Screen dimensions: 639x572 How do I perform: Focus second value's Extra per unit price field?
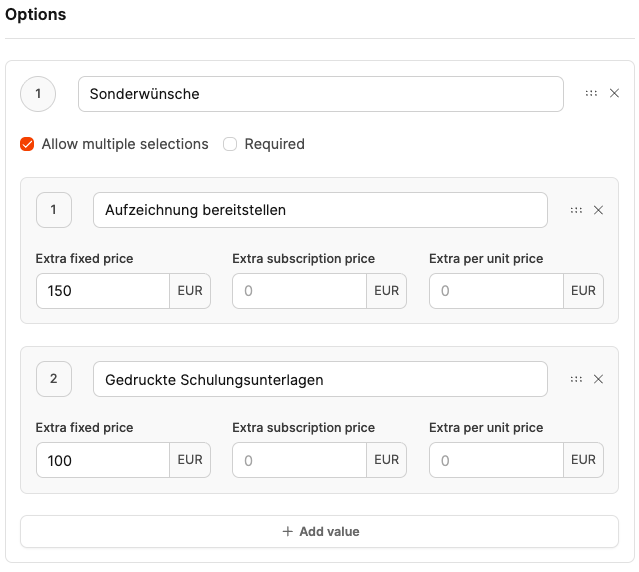tap(496, 460)
